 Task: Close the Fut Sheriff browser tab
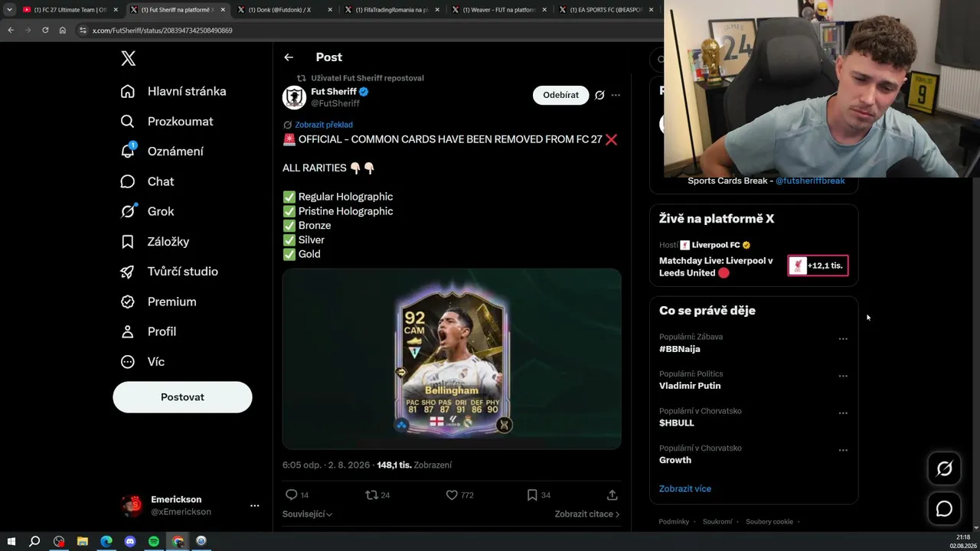pyautogui.click(x=223, y=10)
